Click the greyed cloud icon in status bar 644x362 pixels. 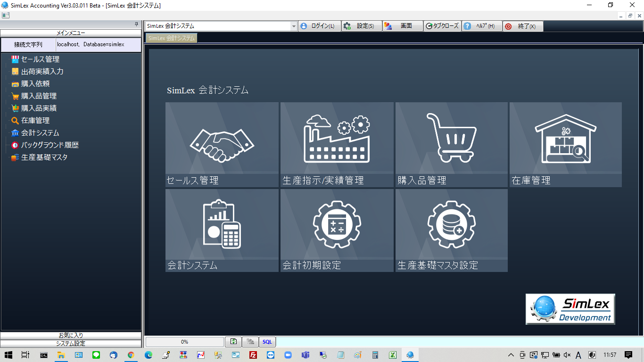click(250, 342)
